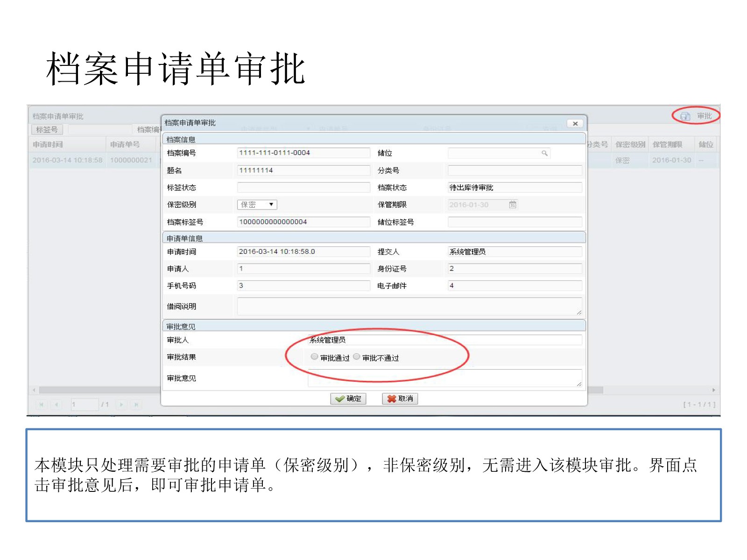
Task: Close the 档案申请单审批 dialog
Action: 575,124
